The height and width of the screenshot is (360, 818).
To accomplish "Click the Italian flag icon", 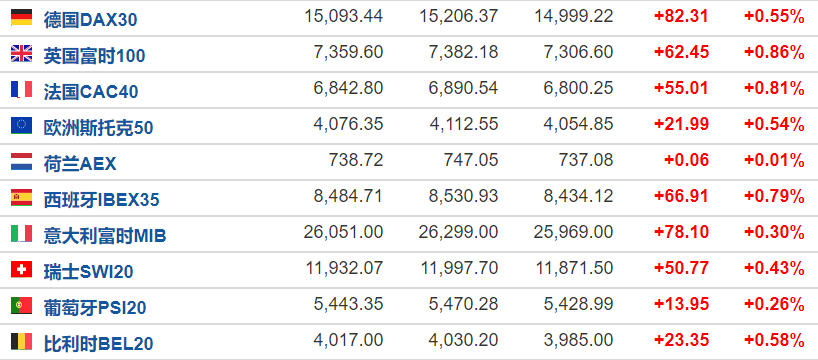I will [21, 233].
